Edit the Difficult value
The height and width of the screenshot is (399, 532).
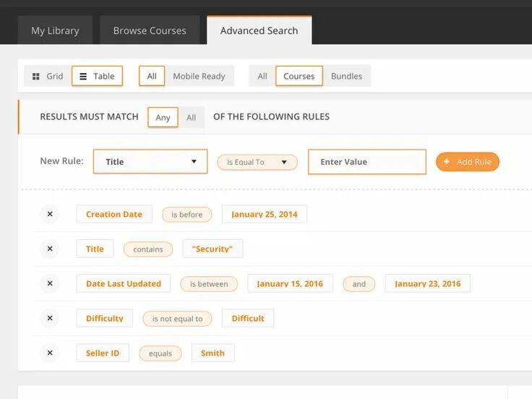click(x=248, y=318)
